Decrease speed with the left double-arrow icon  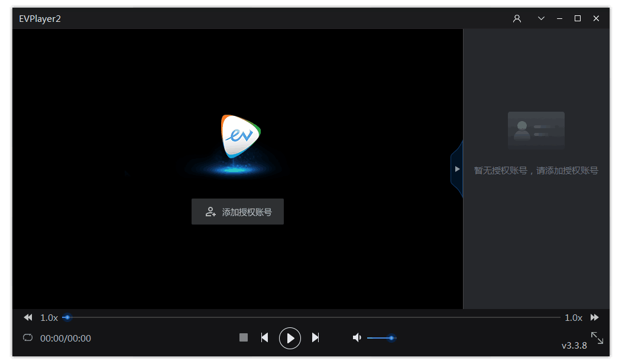(27, 317)
